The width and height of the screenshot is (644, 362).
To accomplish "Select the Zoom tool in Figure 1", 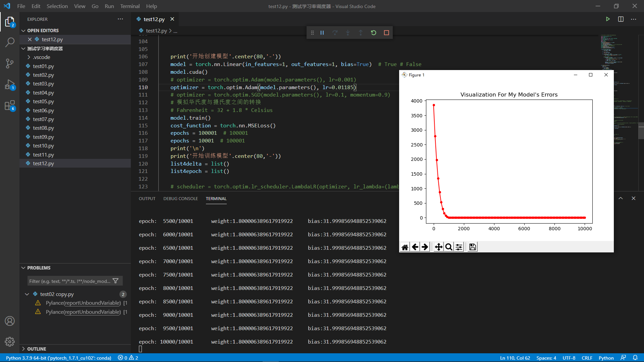I will (448, 247).
